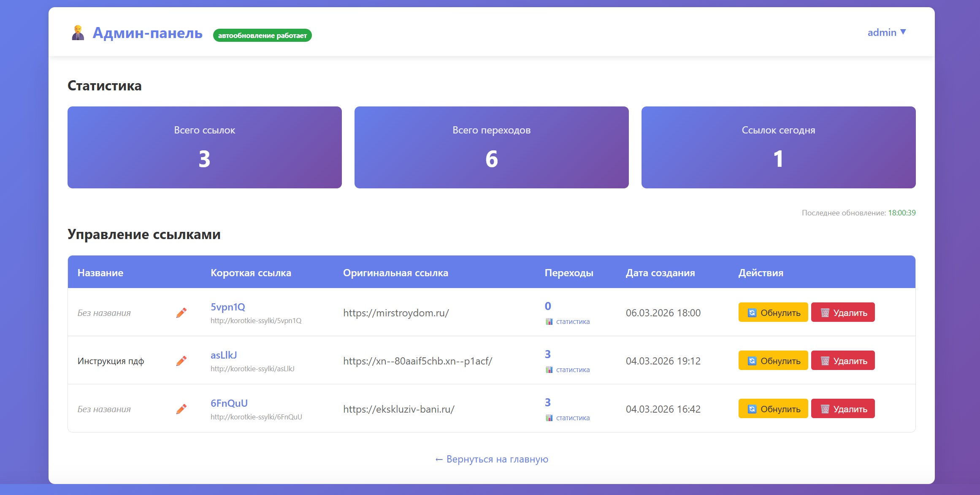This screenshot has width=980, height=495.
Task: Click Вернуться на главную link
Action: [x=491, y=459]
